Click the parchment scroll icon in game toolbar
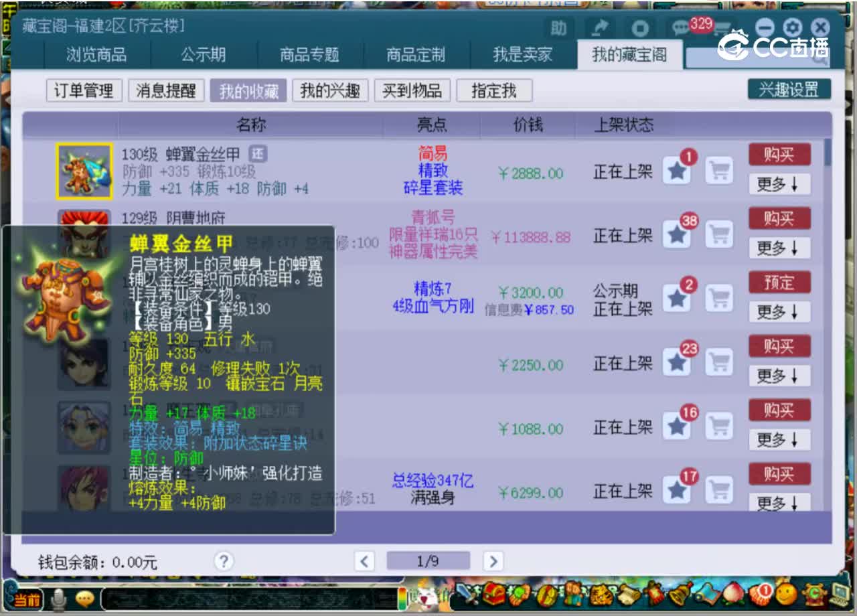The height and width of the screenshot is (616, 857). pos(629,593)
